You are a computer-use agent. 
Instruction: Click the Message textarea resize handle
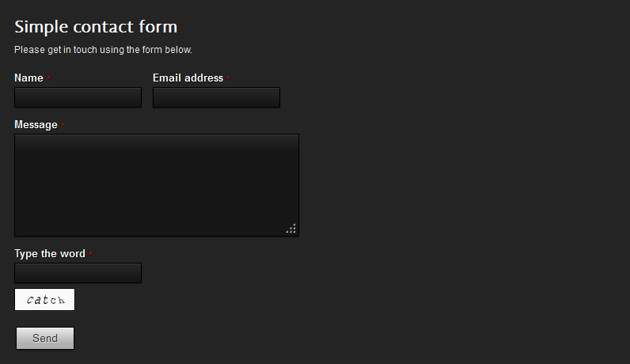click(291, 228)
